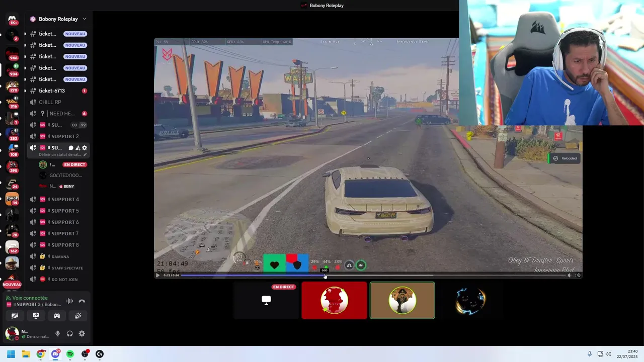Screen dimensions: 644x362
Task: Open server icon with cowboy hat avatar
Action: 12,263
